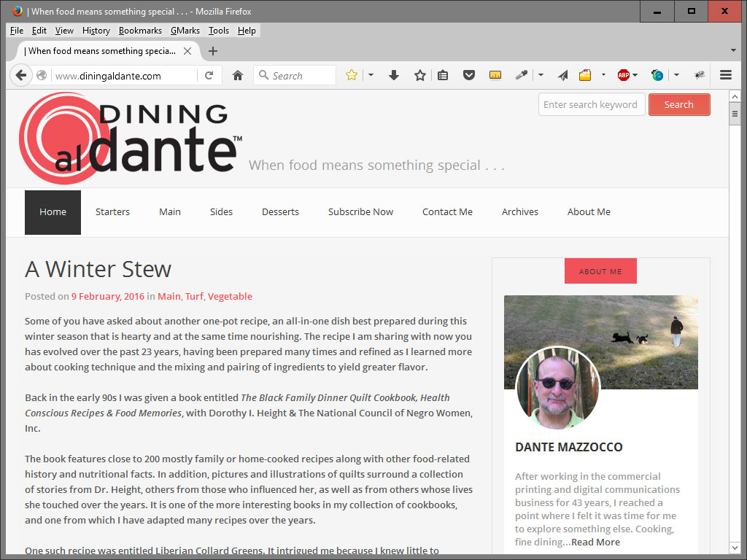747x560 pixels.
Task: Open Contact Me page
Action: (x=447, y=212)
